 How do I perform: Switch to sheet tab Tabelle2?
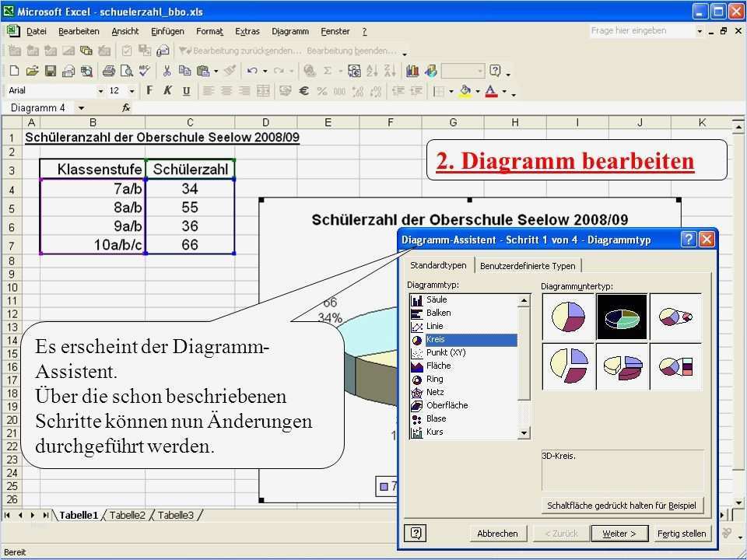pos(127,515)
